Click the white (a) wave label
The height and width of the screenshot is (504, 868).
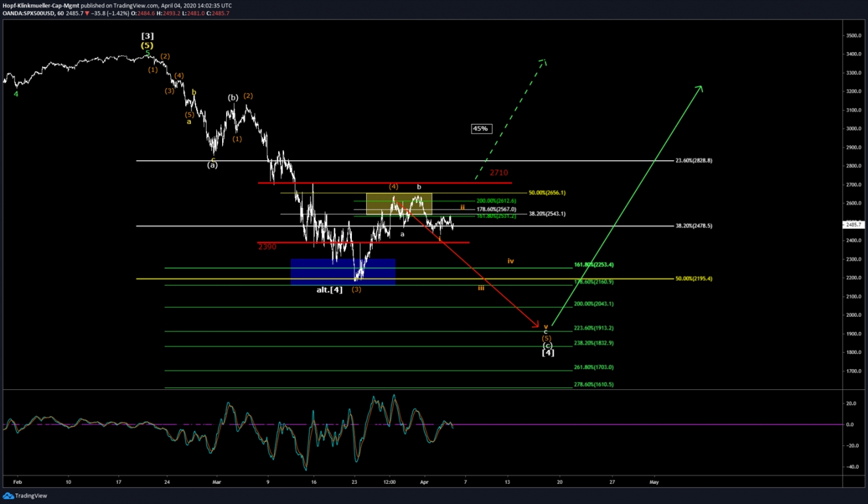click(x=212, y=165)
